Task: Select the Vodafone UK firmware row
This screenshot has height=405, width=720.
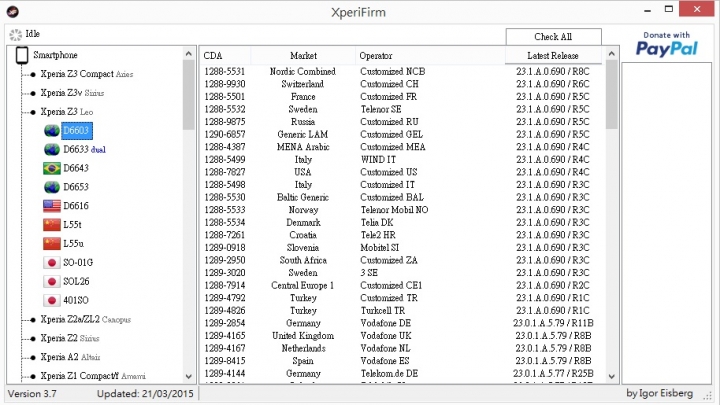Action: [x=402, y=336]
